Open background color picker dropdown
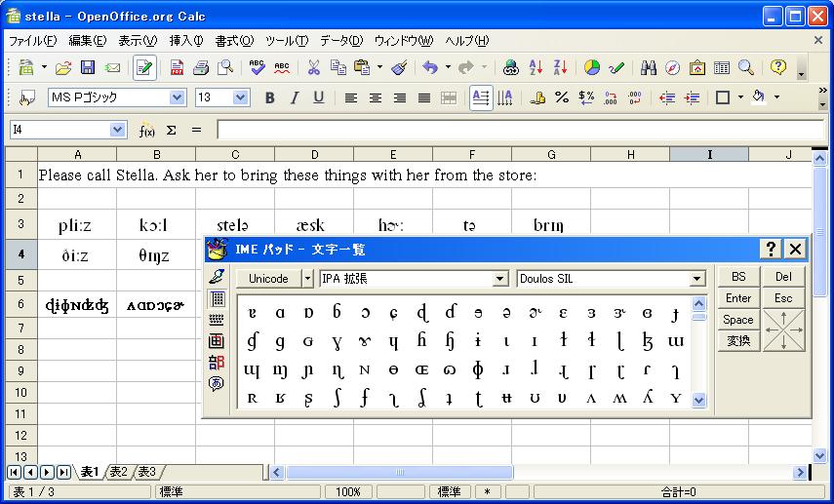The image size is (834, 504). click(x=776, y=97)
